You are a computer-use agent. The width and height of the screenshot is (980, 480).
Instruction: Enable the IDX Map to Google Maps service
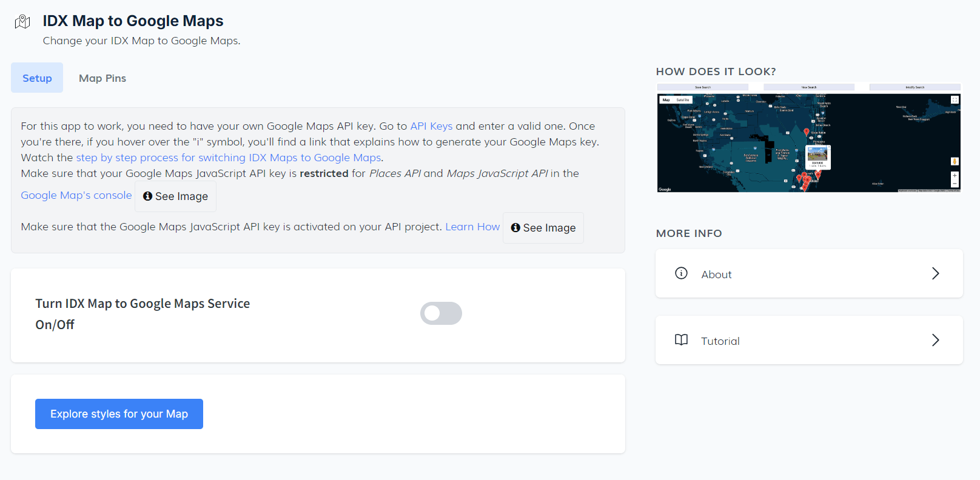(441, 313)
